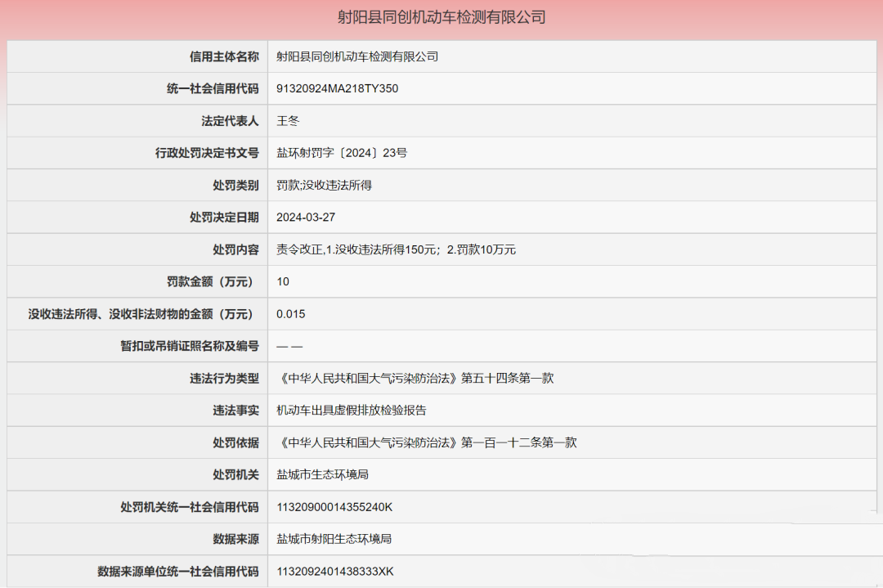Click the page title 射阳县同创机动车检测有限公司 header

pyautogui.click(x=441, y=17)
